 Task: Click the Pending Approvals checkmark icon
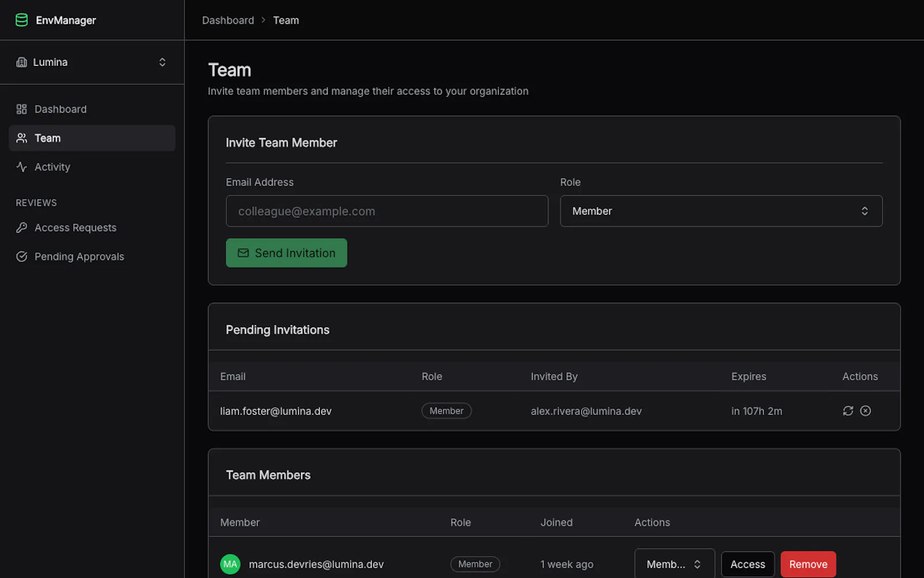[21, 257]
